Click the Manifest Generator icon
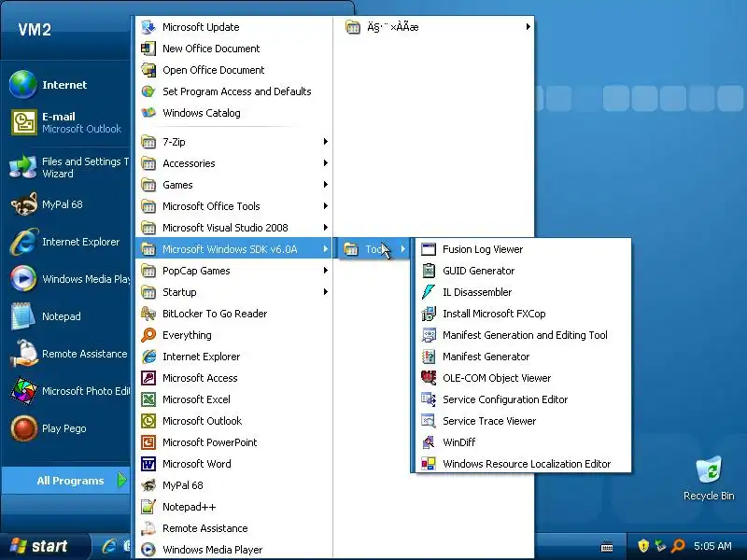747x560 pixels. [429, 357]
